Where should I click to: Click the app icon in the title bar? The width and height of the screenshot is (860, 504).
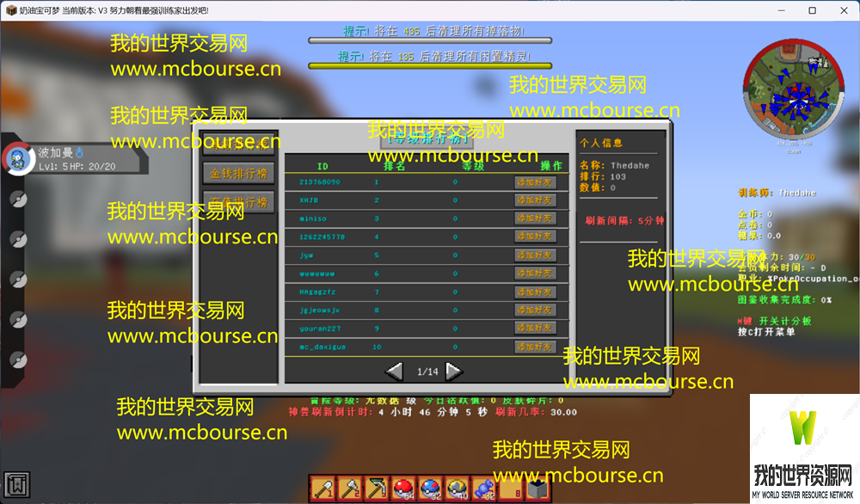10,10
